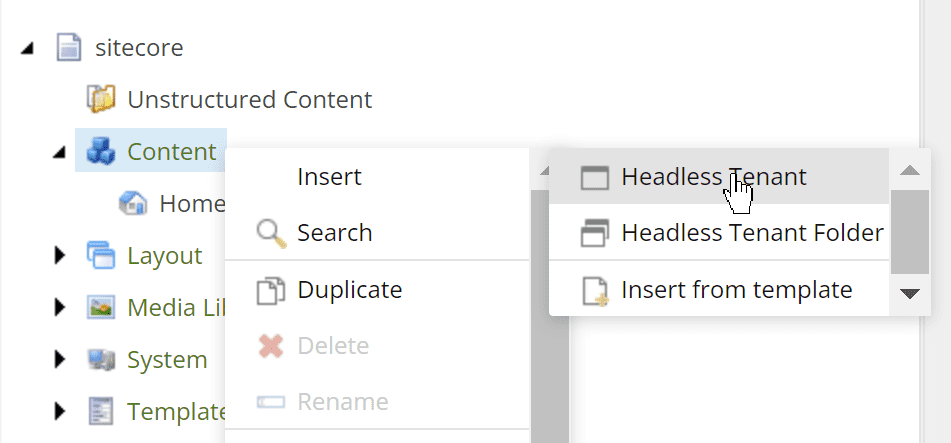The width and height of the screenshot is (951, 443).
Task: Click the System computer icon
Action: point(101,360)
